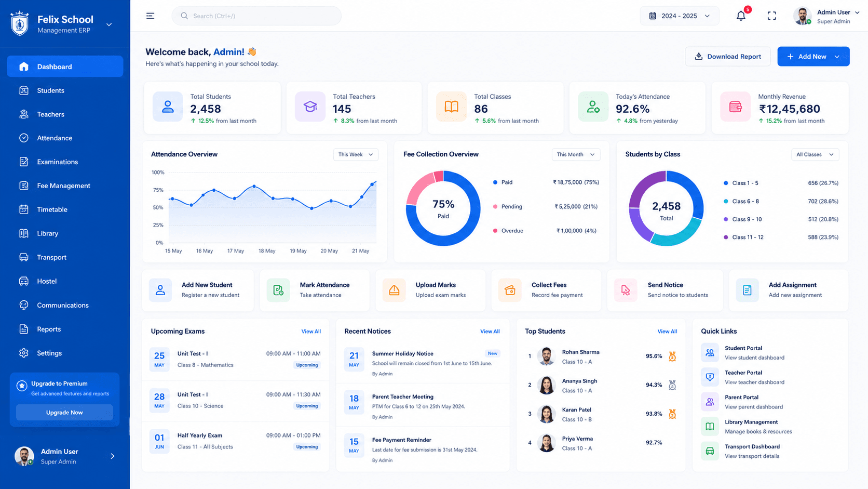Open the notifications bell icon
Viewport: 868px width, 489px height.
(741, 16)
